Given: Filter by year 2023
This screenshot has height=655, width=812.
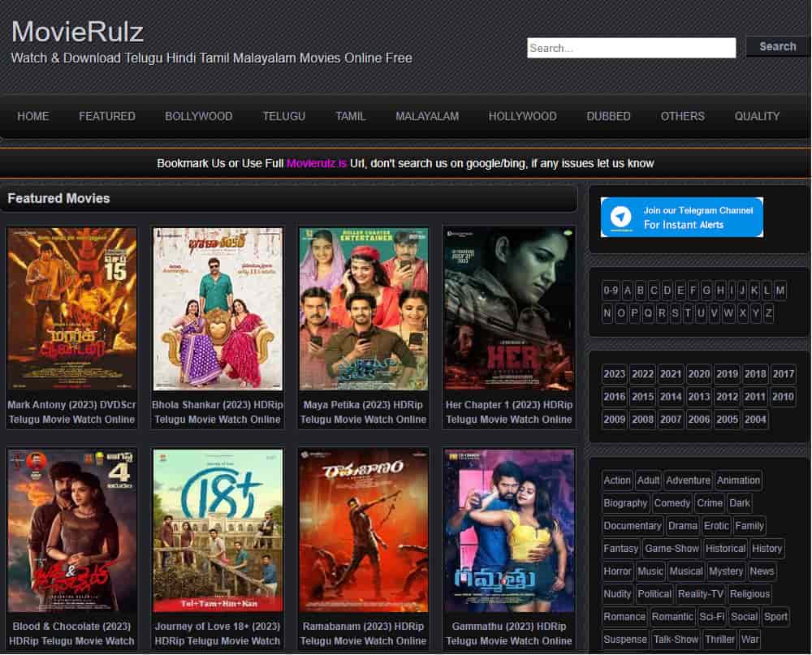Looking at the screenshot, I should coord(615,374).
